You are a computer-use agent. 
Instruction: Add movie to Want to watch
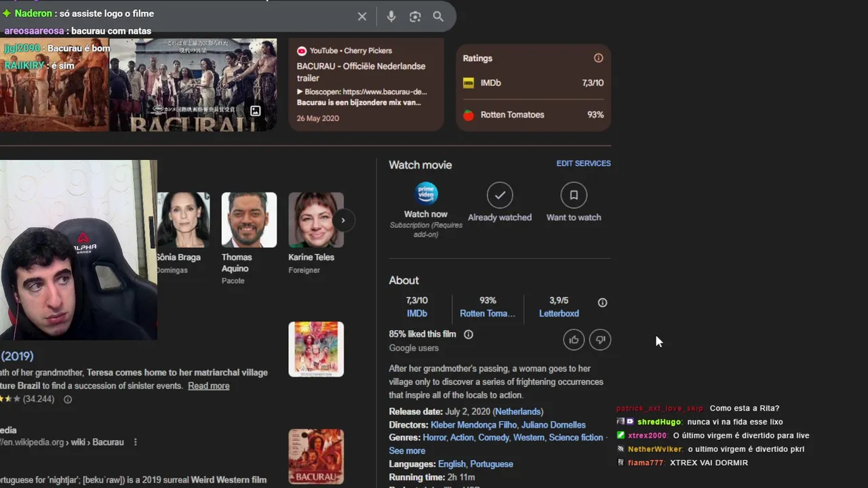pyautogui.click(x=574, y=202)
